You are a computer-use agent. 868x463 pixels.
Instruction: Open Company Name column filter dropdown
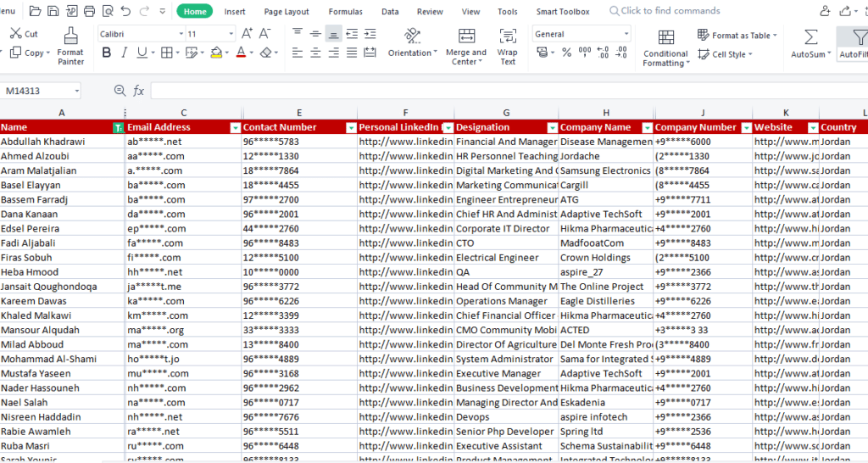pos(647,128)
